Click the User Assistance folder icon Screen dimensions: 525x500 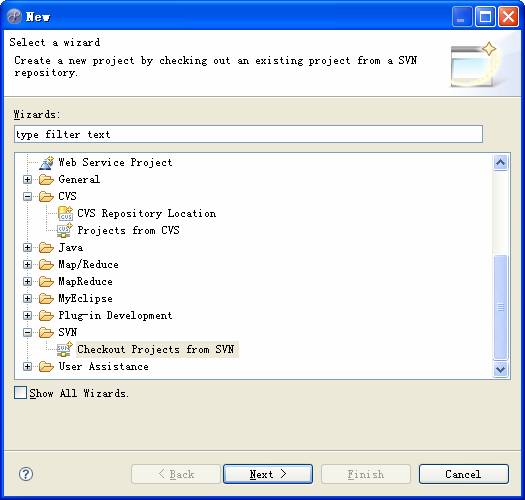pyautogui.click(x=46, y=367)
